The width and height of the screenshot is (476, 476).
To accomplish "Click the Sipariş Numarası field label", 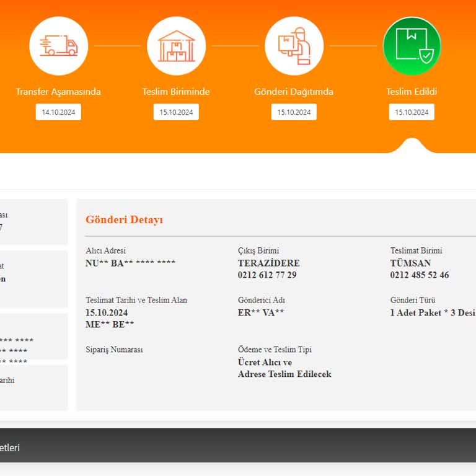I will [x=114, y=350].
